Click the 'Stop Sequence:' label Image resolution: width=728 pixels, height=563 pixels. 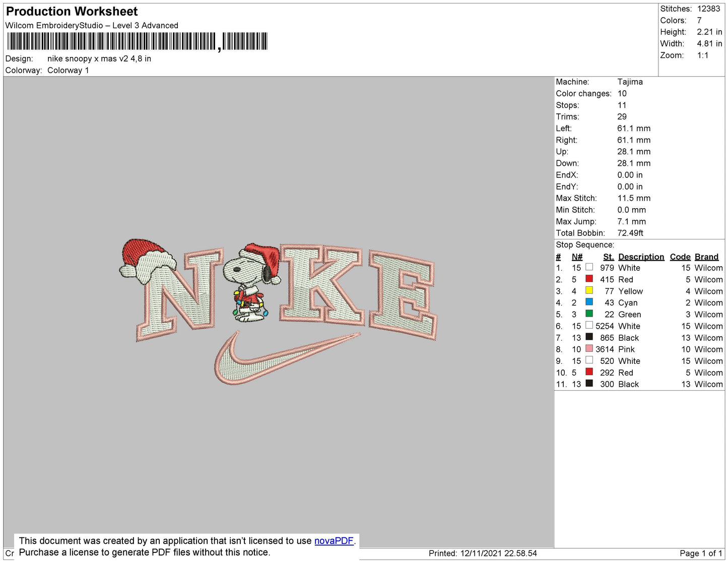pos(585,244)
